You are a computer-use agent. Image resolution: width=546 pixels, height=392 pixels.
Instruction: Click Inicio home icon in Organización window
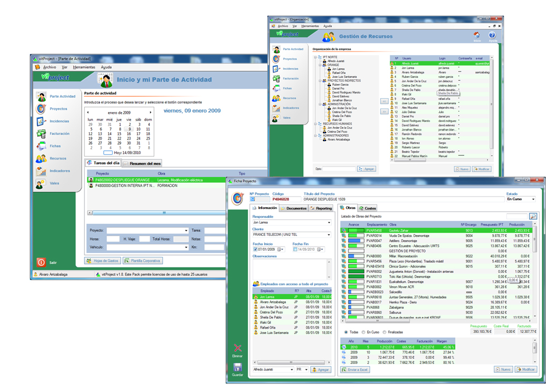click(x=477, y=35)
